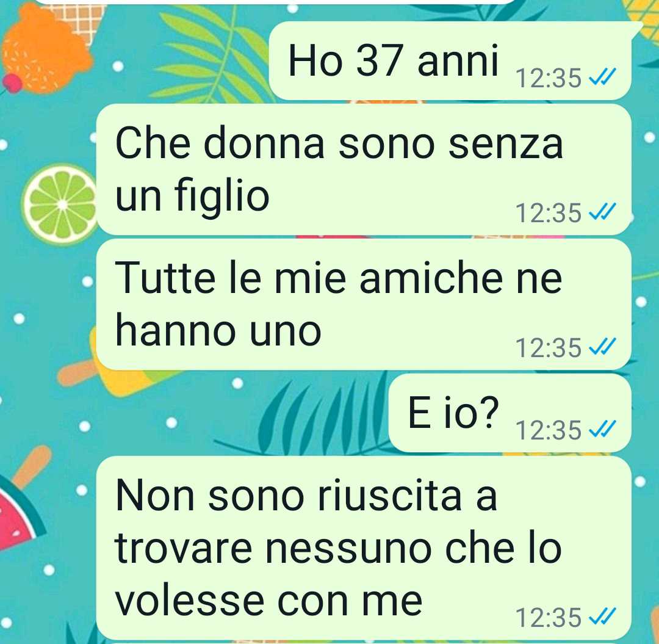Click the blue ticks beside "hanno uno" message
The image size is (659, 644).
click(x=602, y=347)
